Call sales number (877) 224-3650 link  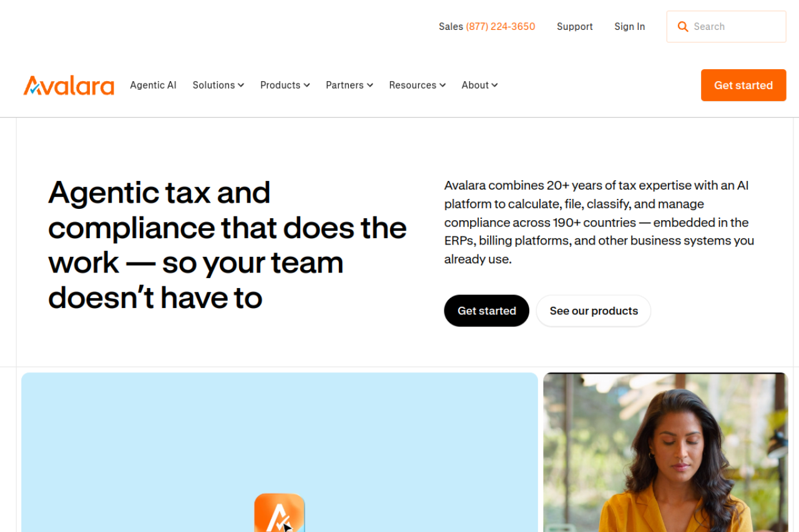(501, 27)
